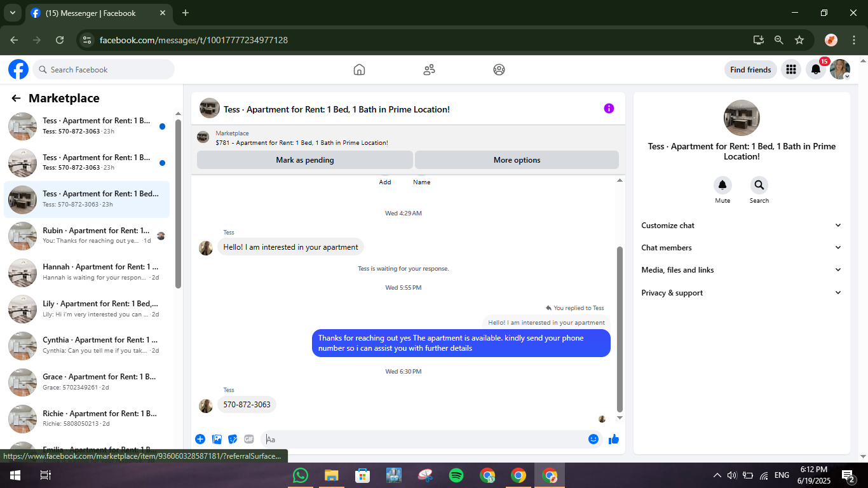Click the Search Facebook field
Screen dimensions: 868x488
104,70
